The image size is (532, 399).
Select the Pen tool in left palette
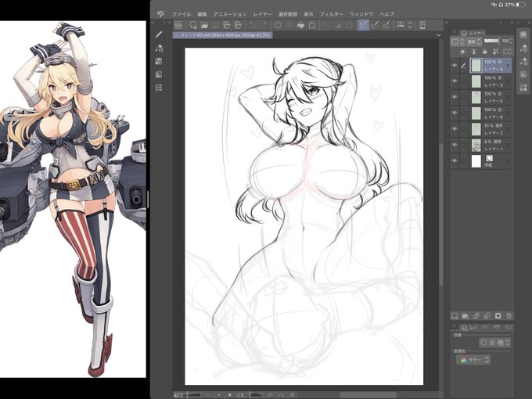159,34
